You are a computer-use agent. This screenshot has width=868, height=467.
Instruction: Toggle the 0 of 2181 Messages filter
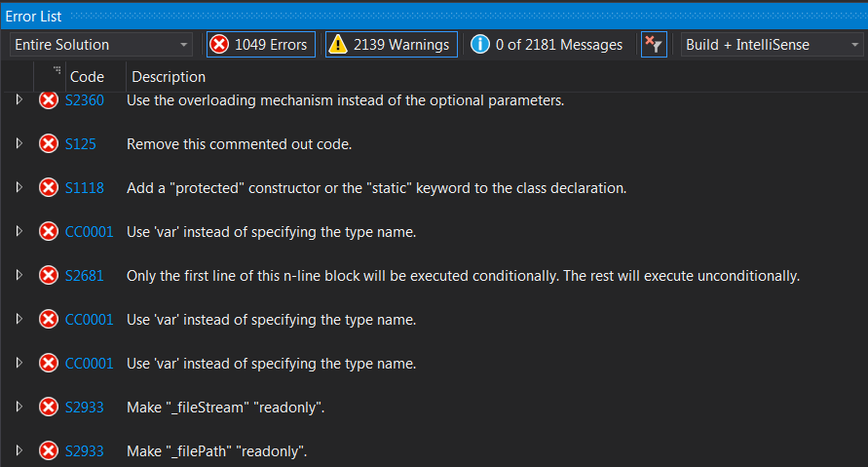point(547,44)
